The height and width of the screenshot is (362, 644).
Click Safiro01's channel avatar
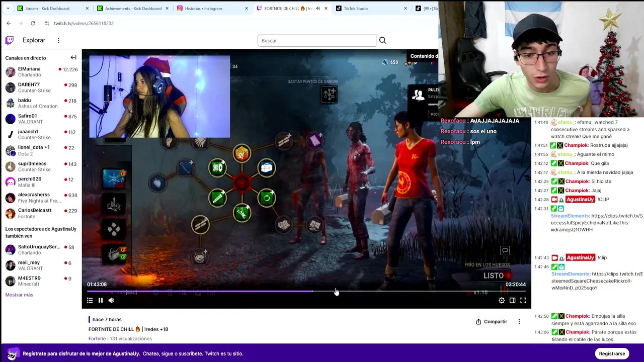click(10, 119)
